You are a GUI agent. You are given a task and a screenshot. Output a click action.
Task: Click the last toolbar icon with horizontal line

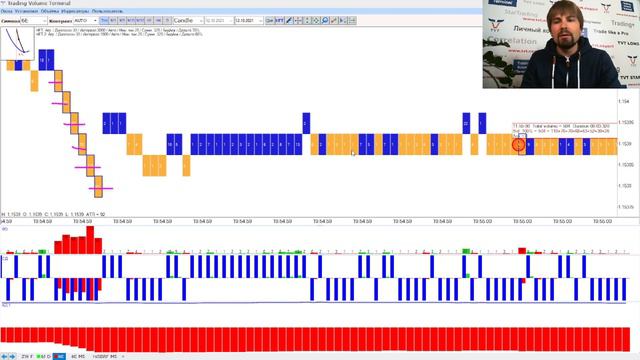coord(352,20)
